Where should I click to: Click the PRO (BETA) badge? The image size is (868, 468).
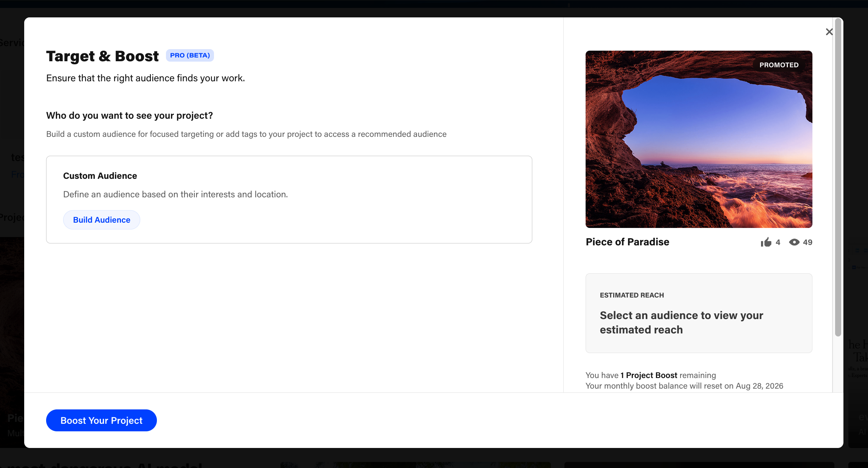(190, 55)
